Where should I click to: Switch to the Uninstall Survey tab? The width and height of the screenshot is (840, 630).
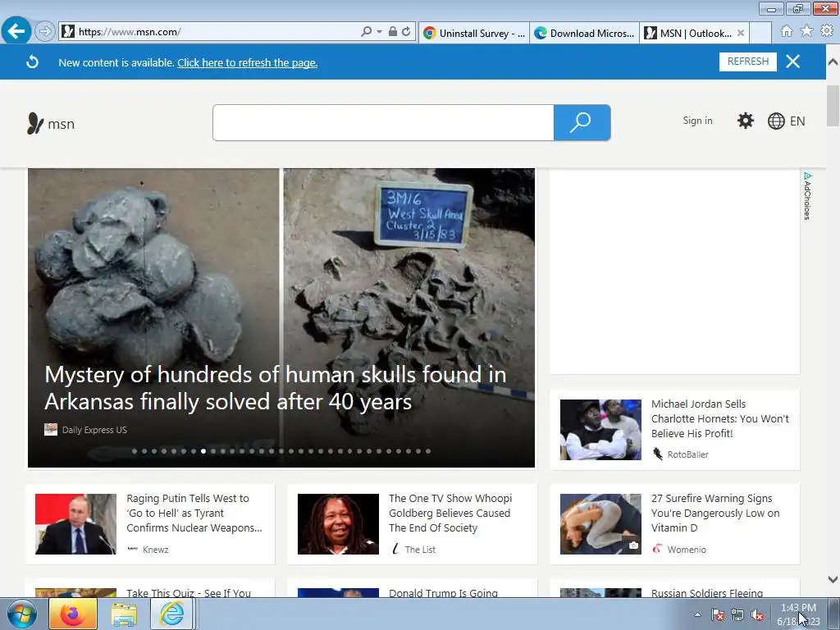tap(473, 33)
